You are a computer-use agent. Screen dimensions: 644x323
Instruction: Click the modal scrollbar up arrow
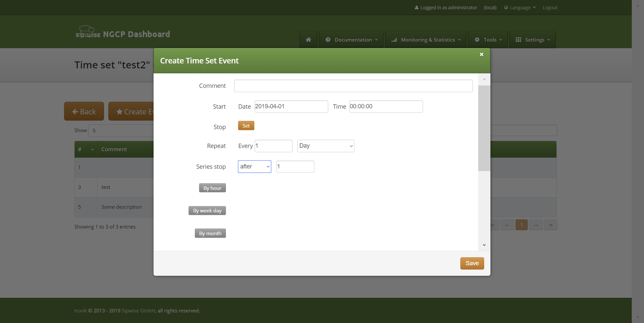(x=484, y=79)
